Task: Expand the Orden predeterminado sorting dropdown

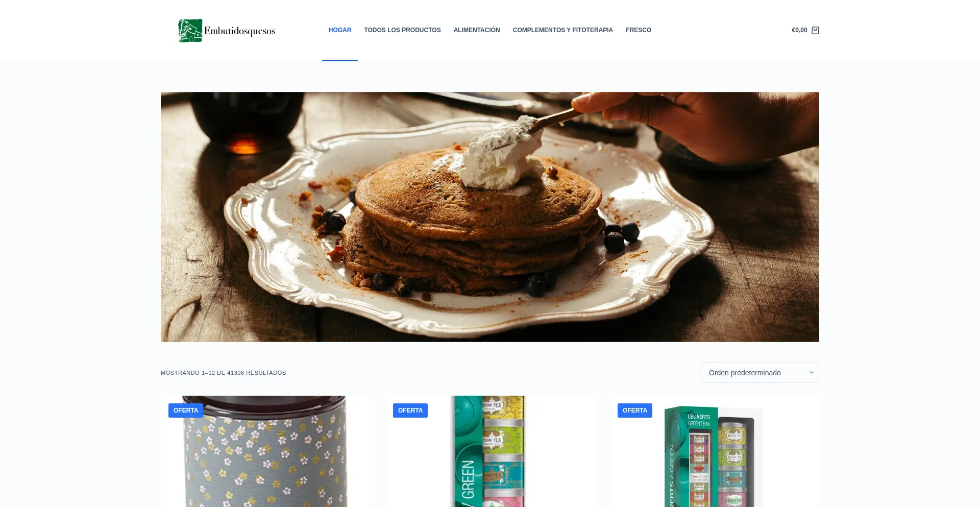Action: (x=759, y=373)
